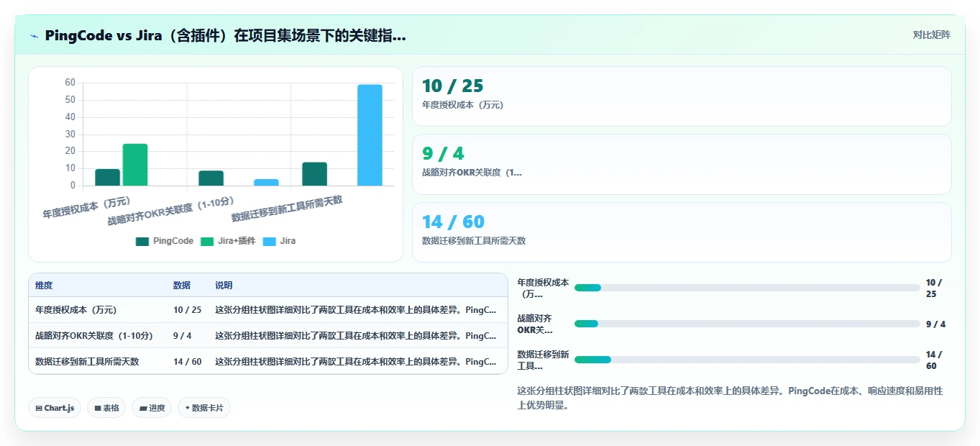Image resolution: width=980 pixels, height=446 pixels.
Task: Click the 60 y-axis label on chart
Action: click(70, 83)
